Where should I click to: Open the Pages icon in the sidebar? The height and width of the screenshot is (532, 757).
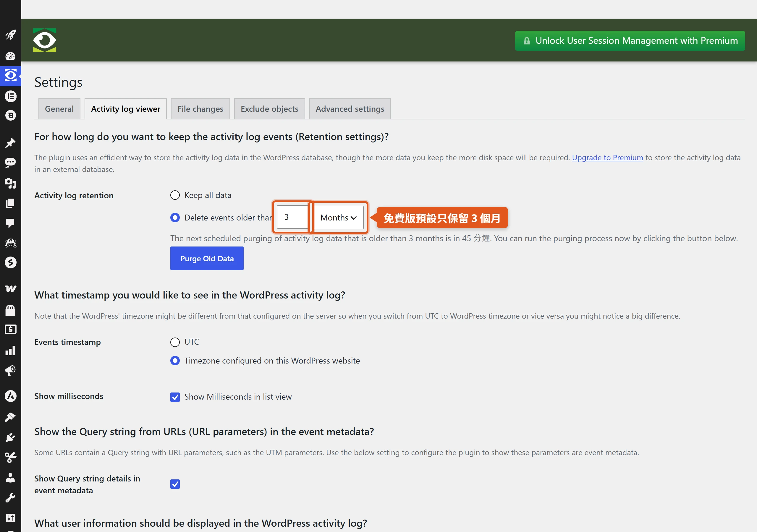click(x=11, y=203)
